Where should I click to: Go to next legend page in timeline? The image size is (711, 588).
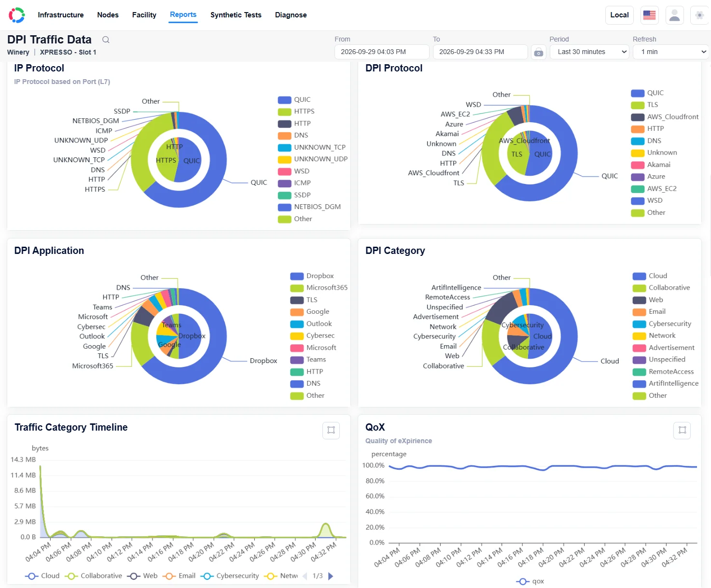coord(331,576)
